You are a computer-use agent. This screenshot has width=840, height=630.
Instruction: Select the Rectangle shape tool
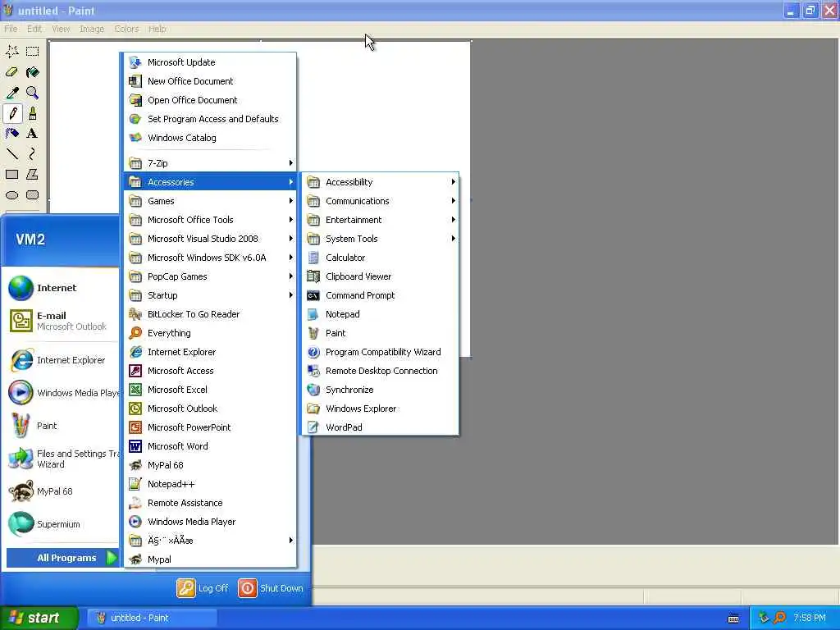tap(11, 175)
